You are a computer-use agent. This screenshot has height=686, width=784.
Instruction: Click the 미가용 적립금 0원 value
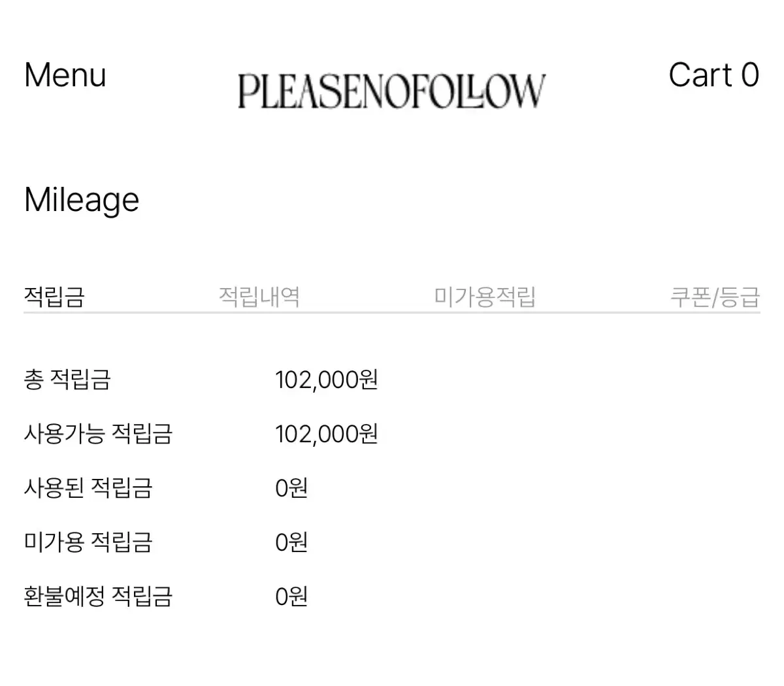pos(291,542)
